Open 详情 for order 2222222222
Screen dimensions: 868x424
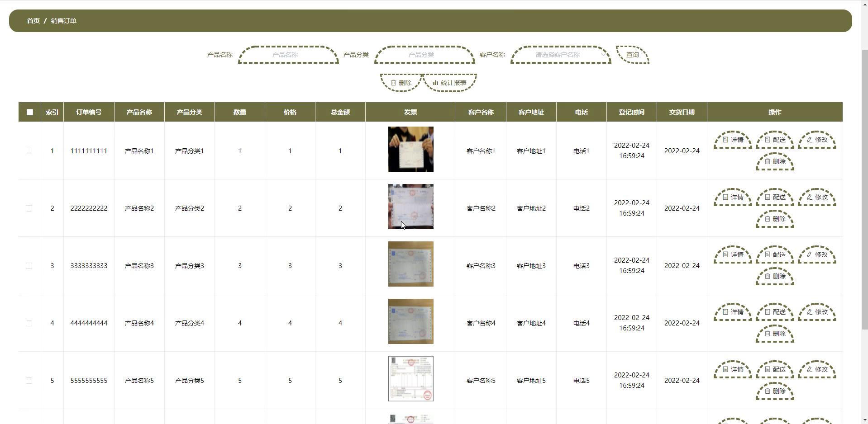(x=733, y=197)
